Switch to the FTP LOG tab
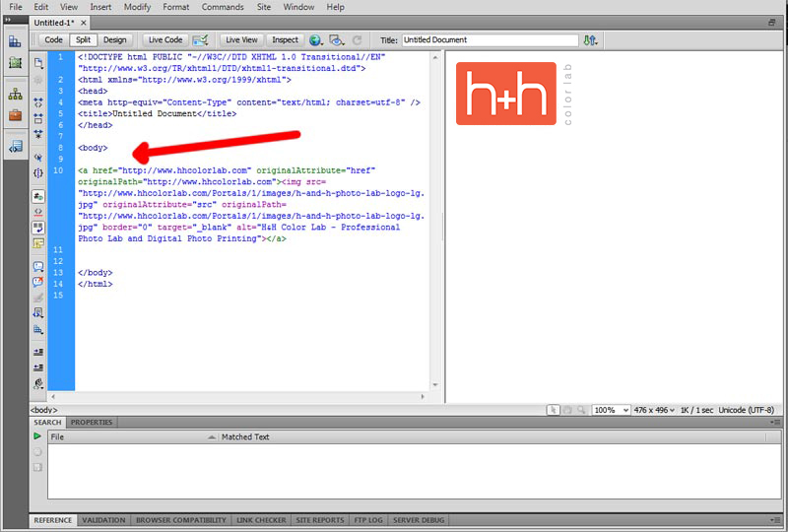The width and height of the screenshot is (788, 532). tap(368, 520)
